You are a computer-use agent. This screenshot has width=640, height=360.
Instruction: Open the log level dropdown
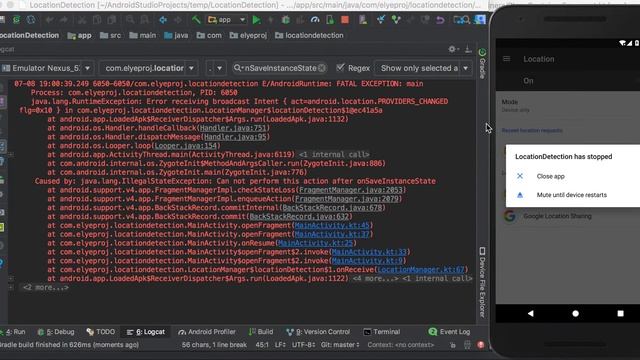point(215,68)
